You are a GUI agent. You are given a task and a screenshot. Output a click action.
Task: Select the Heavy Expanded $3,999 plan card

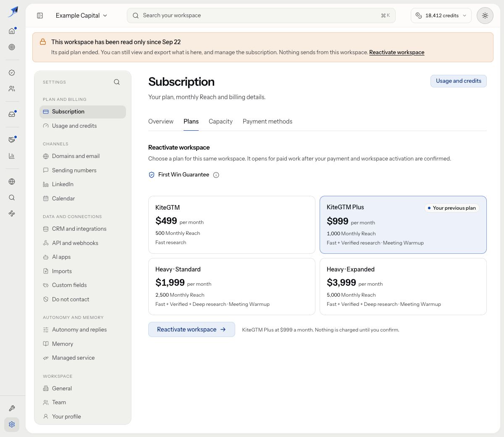[x=403, y=287]
